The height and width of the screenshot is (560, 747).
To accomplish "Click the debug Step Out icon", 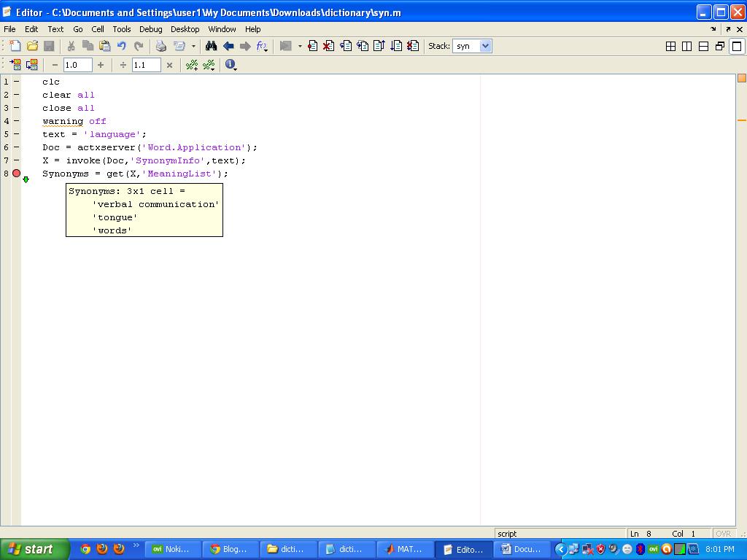I will 379,46.
